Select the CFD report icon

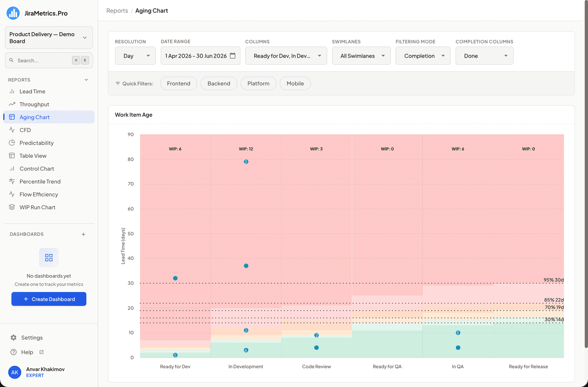click(x=12, y=130)
